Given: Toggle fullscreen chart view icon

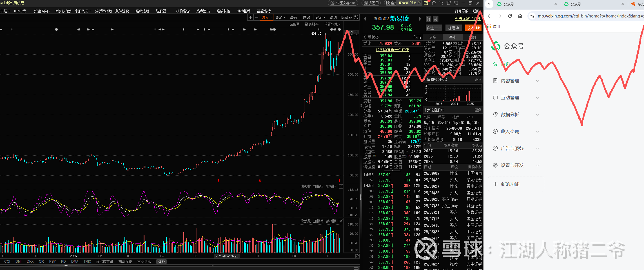Looking at the screenshot, I should [x=356, y=17].
